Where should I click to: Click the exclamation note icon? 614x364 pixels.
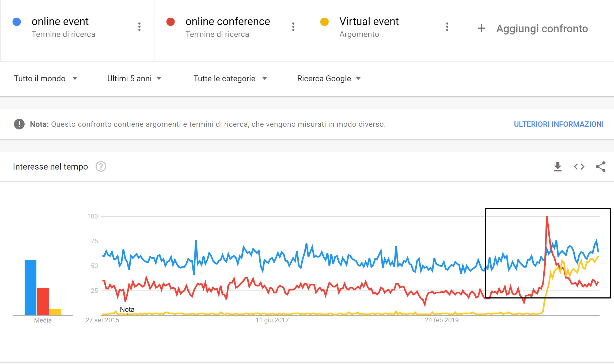[x=19, y=124]
